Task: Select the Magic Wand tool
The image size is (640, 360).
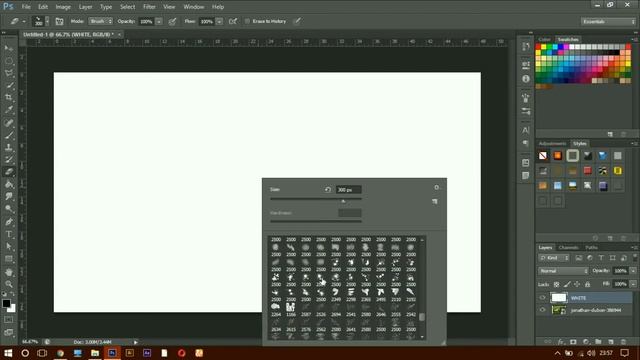Action: tap(9, 85)
